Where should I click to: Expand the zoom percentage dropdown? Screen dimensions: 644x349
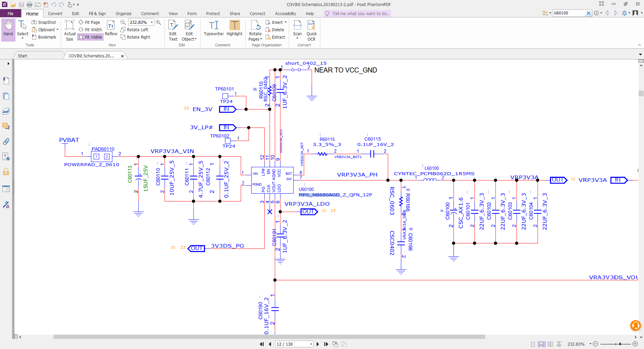point(152,22)
